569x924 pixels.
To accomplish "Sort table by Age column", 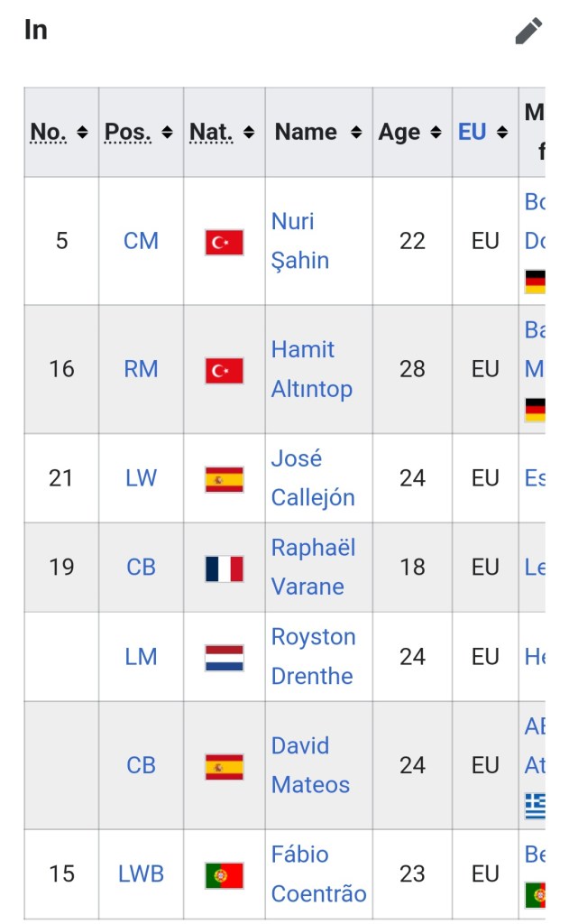I will point(436,133).
